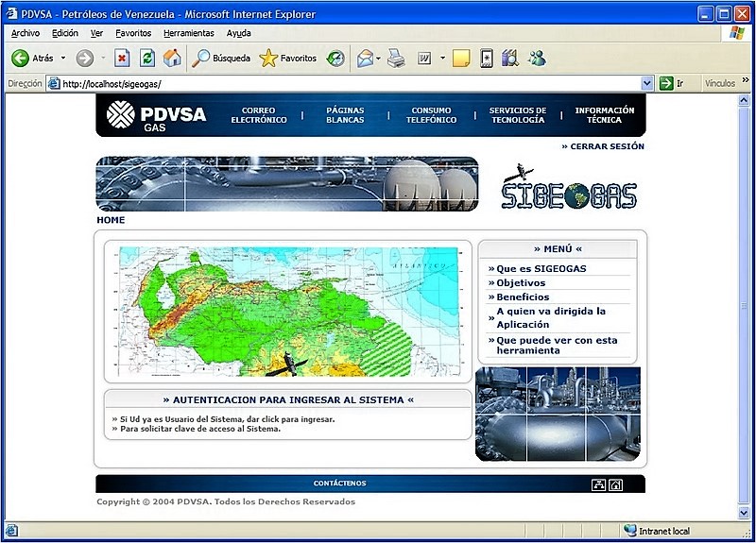This screenshot has height=543, width=756.
Task: Open Búsqueda search magnifier
Action: 221,59
